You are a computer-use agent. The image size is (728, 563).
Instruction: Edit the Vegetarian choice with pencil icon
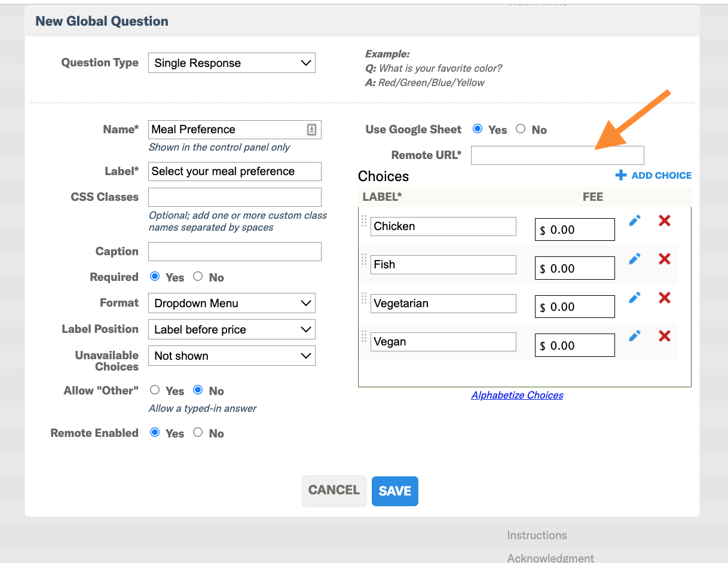click(635, 297)
